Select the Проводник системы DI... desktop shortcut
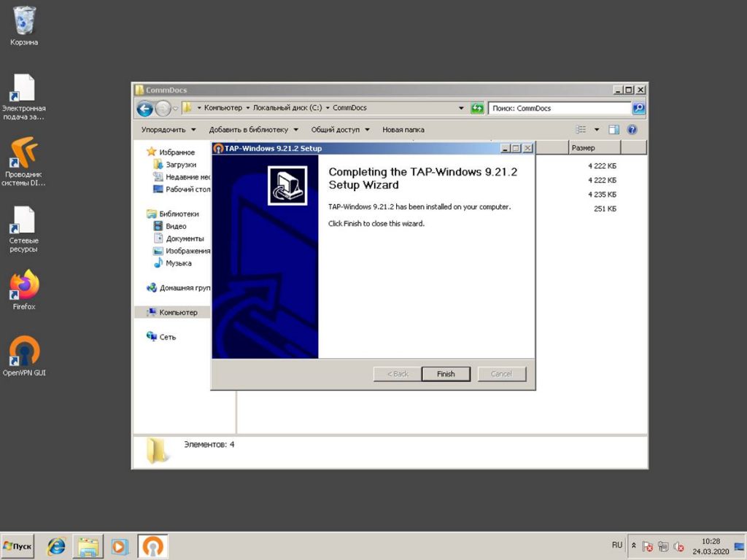Viewport: 747px width, 560px height. click(x=24, y=163)
